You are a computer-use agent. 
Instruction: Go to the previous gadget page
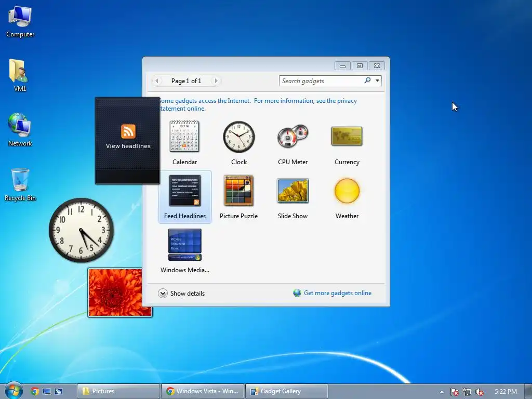coord(157,81)
